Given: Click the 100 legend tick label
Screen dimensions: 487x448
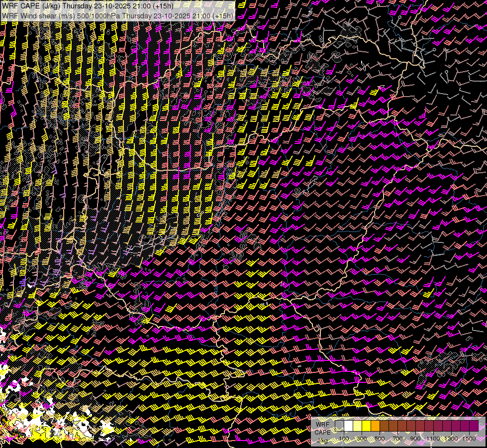Looking at the screenshot, I should (344, 438).
